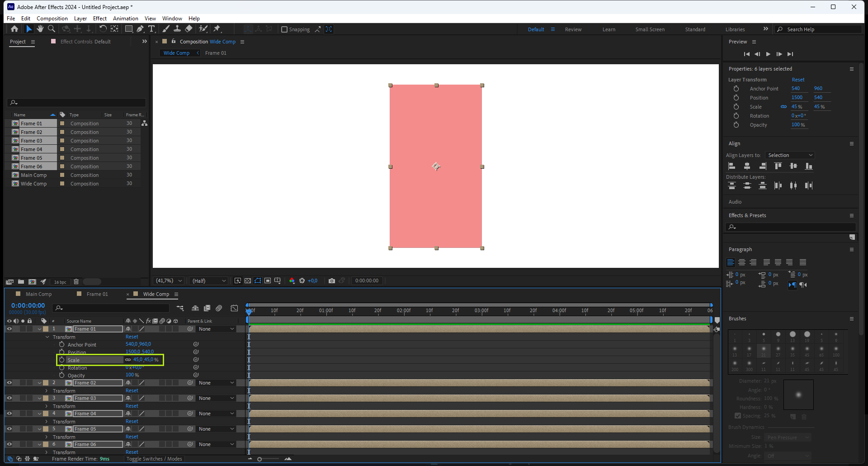868x466 pixels.
Task: Select the Zoom tool in toolbar
Action: tap(52, 29)
